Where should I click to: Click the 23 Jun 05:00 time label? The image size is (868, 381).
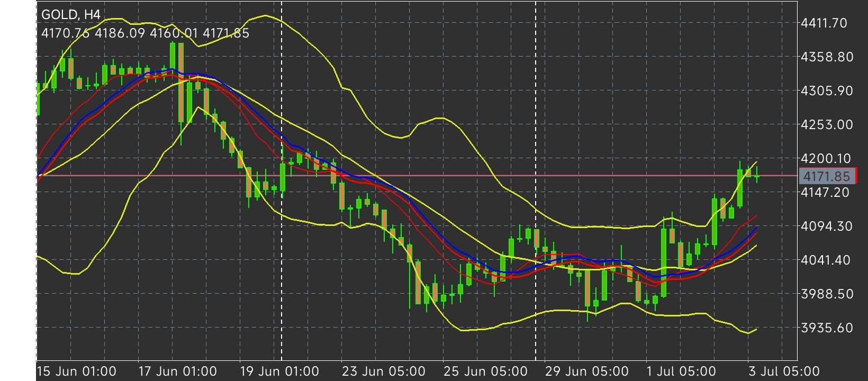coord(383,371)
